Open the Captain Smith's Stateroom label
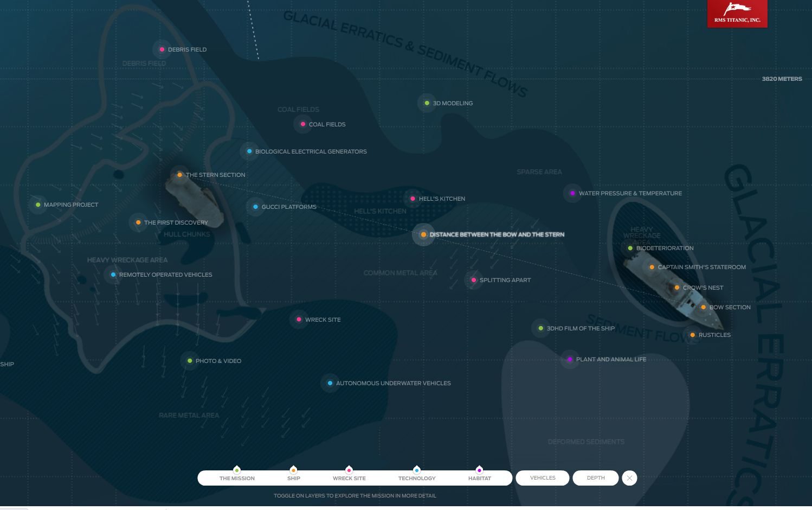The width and height of the screenshot is (812, 510). (x=701, y=267)
